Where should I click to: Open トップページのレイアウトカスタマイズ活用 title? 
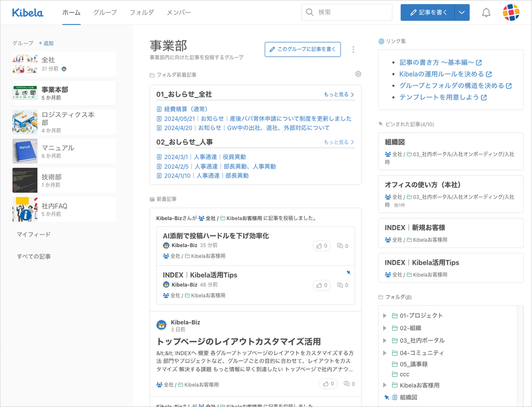click(239, 341)
